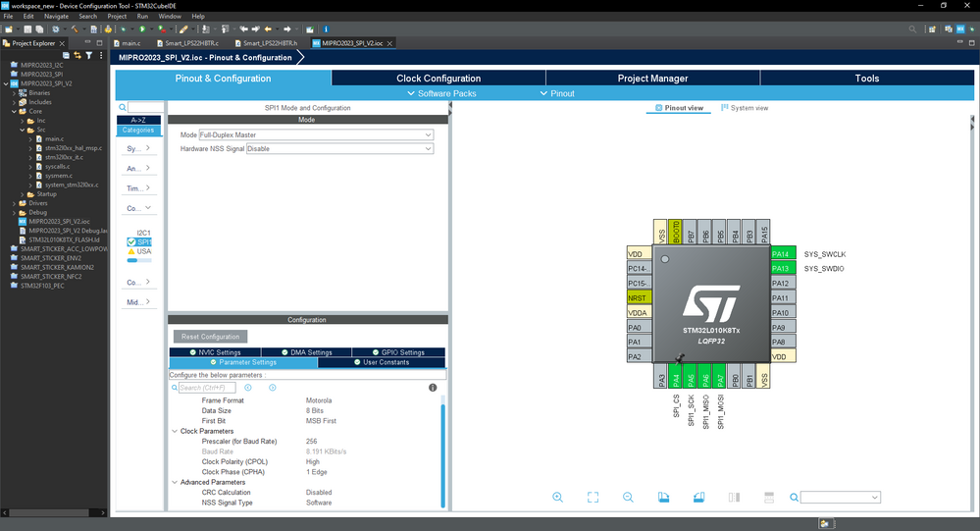
Task: Switch to Project Manager tab
Action: coord(652,79)
